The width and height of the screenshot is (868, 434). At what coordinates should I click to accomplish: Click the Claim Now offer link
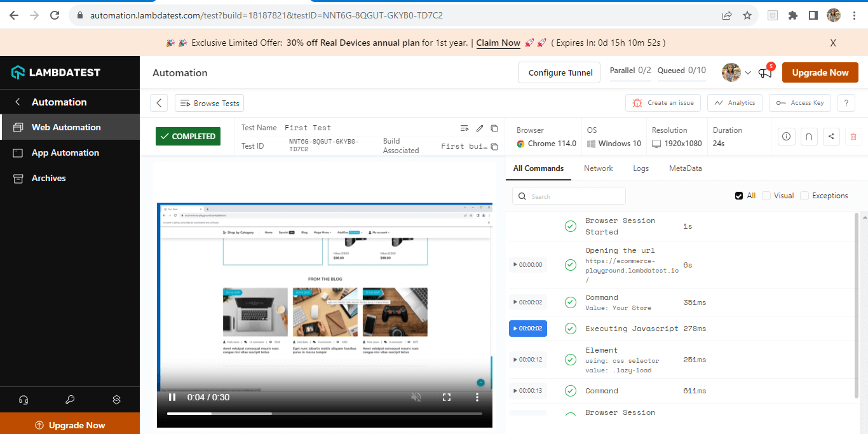(x=498, y=43)
